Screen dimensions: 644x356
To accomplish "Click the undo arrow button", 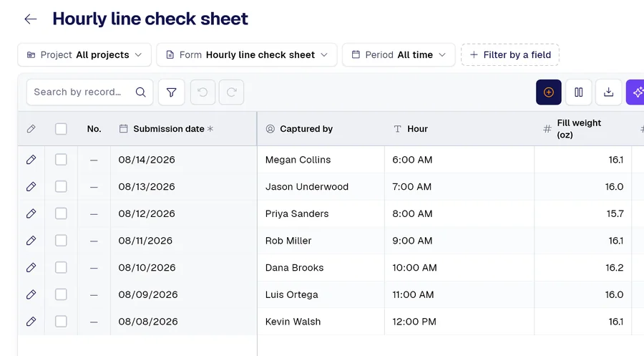I will 203,92.
